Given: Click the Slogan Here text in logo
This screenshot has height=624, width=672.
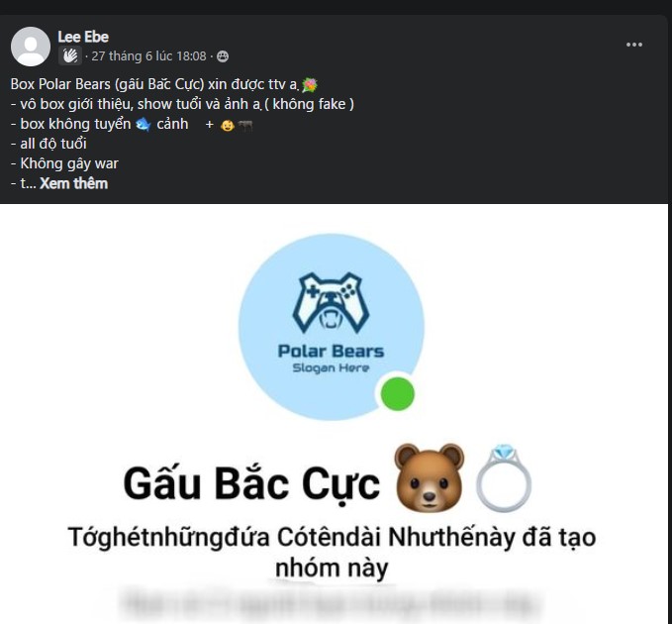Looking at the screenshot, I should (x=331, y=368).
